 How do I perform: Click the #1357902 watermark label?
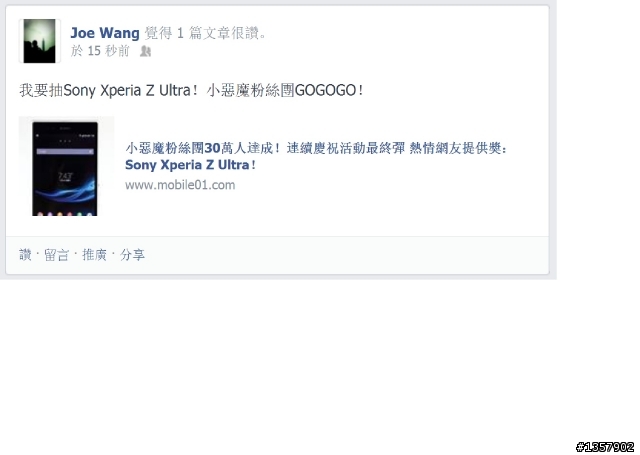604,447
